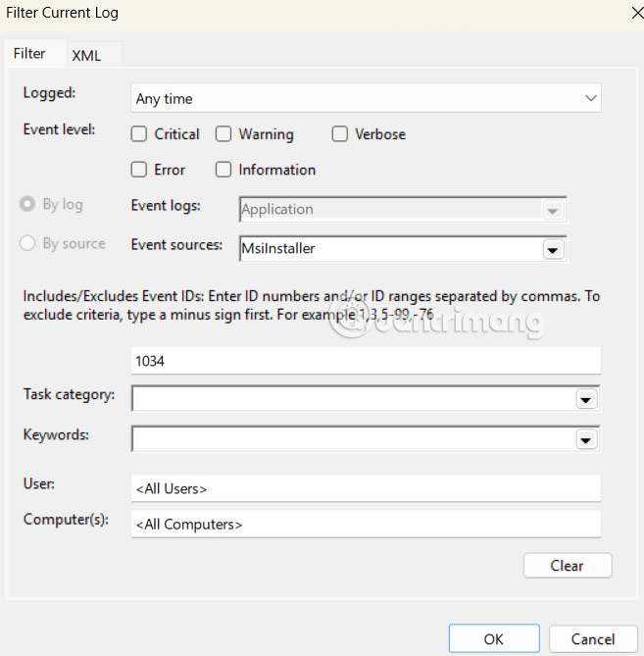Check the Error event level box

tap(139, 170)
